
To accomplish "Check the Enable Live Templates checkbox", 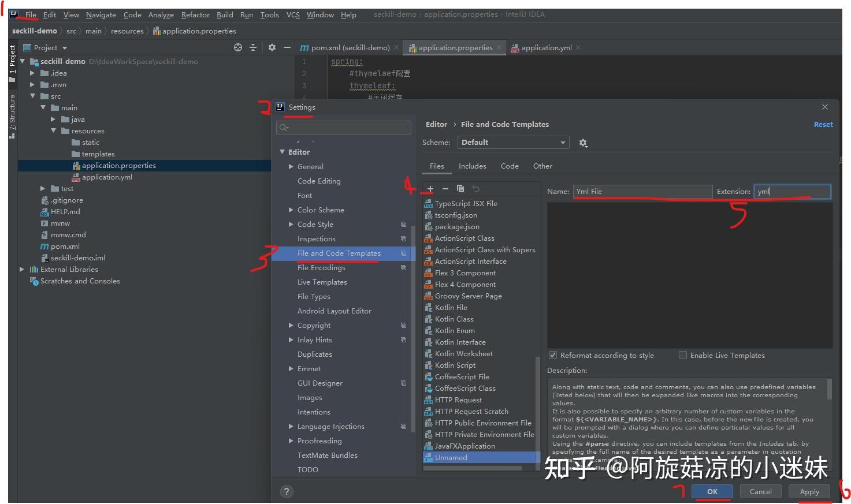I will coord(682,355).
